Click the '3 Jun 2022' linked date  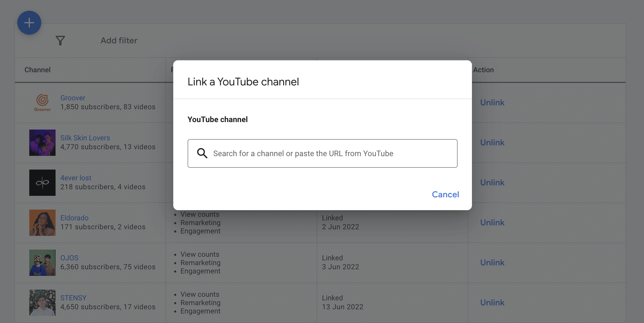(x=341, y=267)
